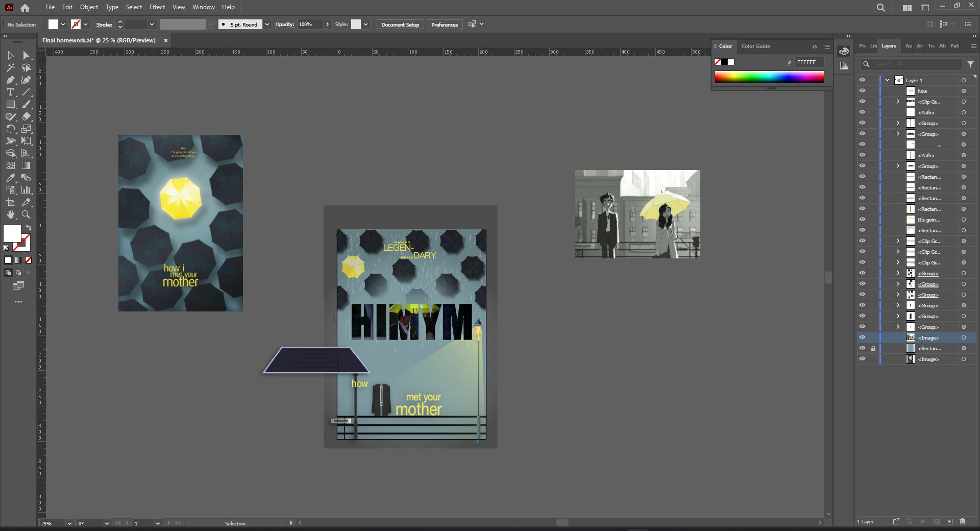Open the Effect menu
This screenshot has height=531, width=980.
(157, 7)
